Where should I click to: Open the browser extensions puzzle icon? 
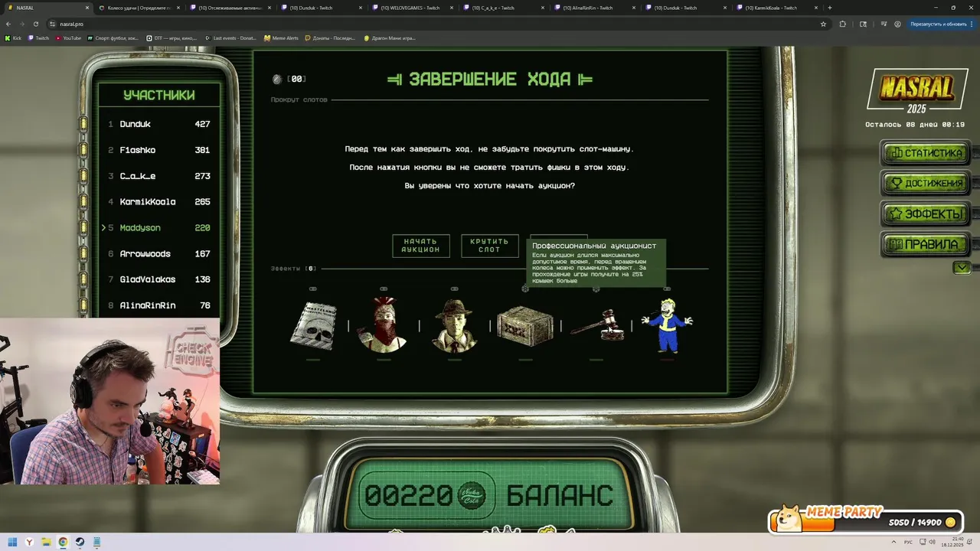pos(843,24)
